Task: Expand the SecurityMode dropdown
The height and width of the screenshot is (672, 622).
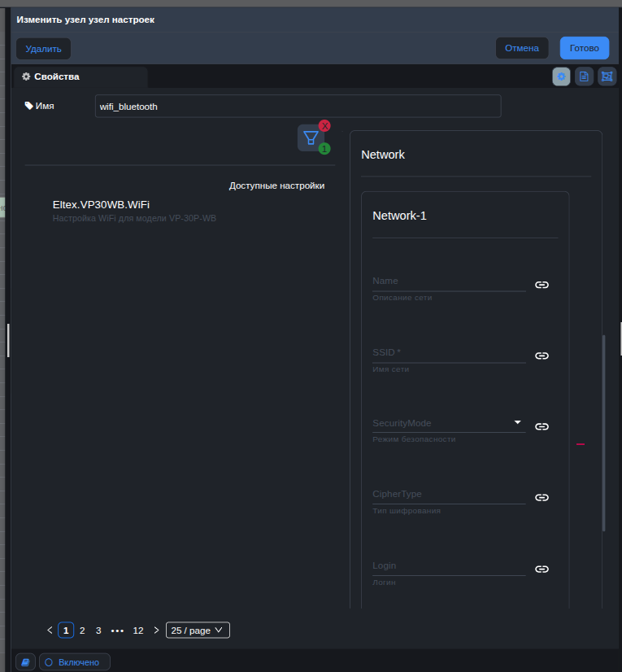Action: (518, 422)
